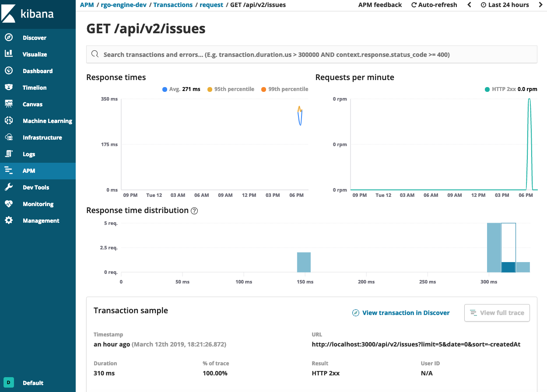Click the previous time range arrow
This screenshot has height=392, width=547.
470,5
